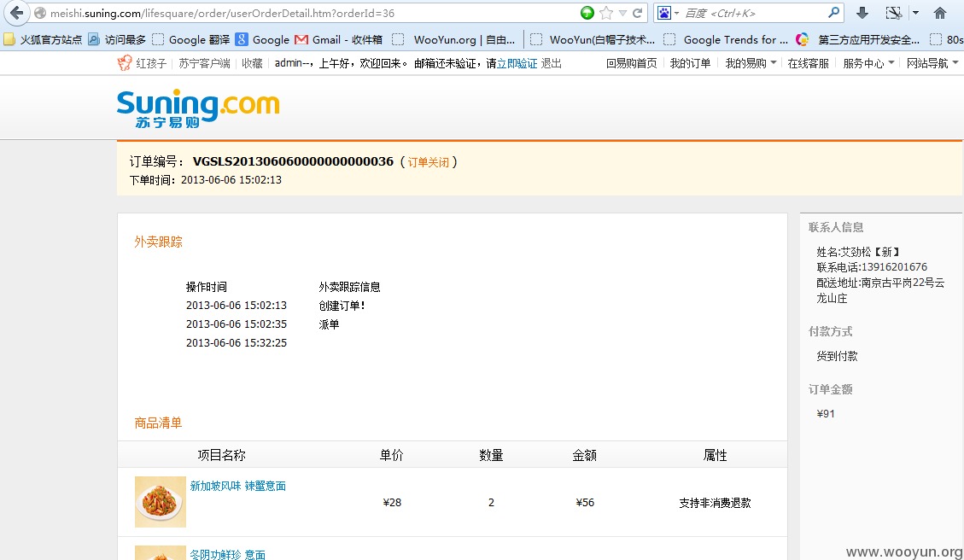964x560 pixels.
Task: Click the Suning.com 苏宁易购 logo
Action: point(198,108)
